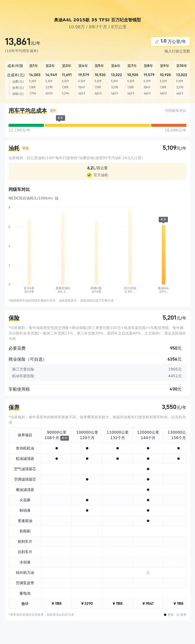195x644 pixels.
Task: Click the 蓄电池 row label
Action: (x=25, y=593)
